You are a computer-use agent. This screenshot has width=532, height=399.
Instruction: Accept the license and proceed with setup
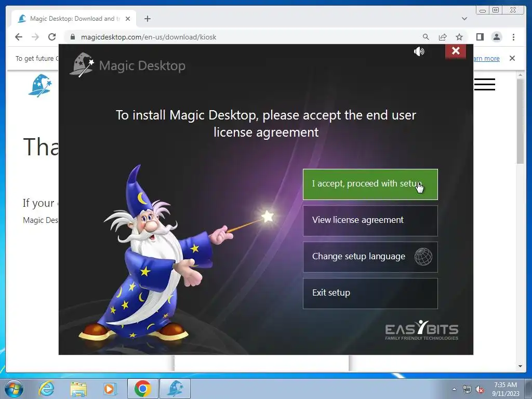point(370,184)
